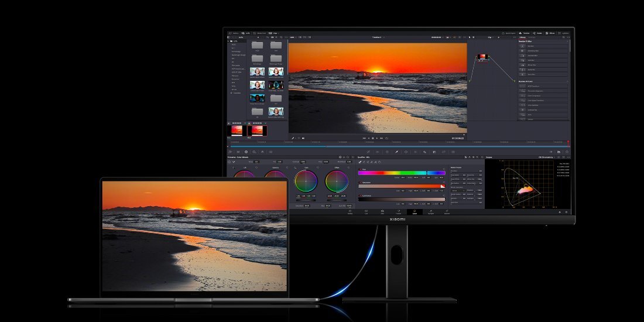Select the corrector node thumbnail in node graph
Screen dimensions: 644x322
[x=482, y=56]
